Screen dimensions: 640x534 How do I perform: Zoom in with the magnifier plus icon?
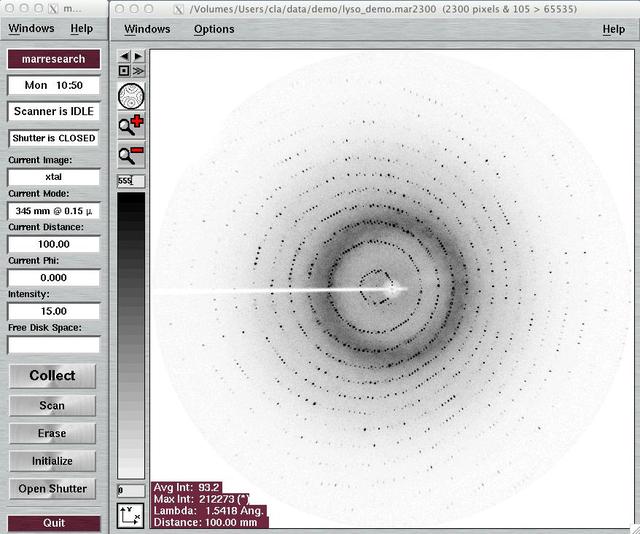(131, 126)
